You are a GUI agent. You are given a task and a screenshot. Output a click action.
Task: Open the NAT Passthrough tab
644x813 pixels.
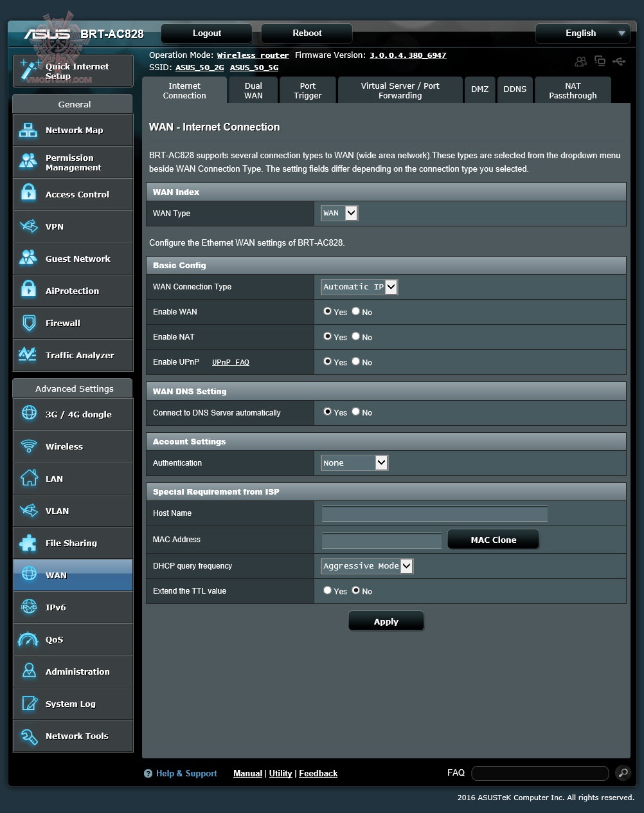pos(573,91)
